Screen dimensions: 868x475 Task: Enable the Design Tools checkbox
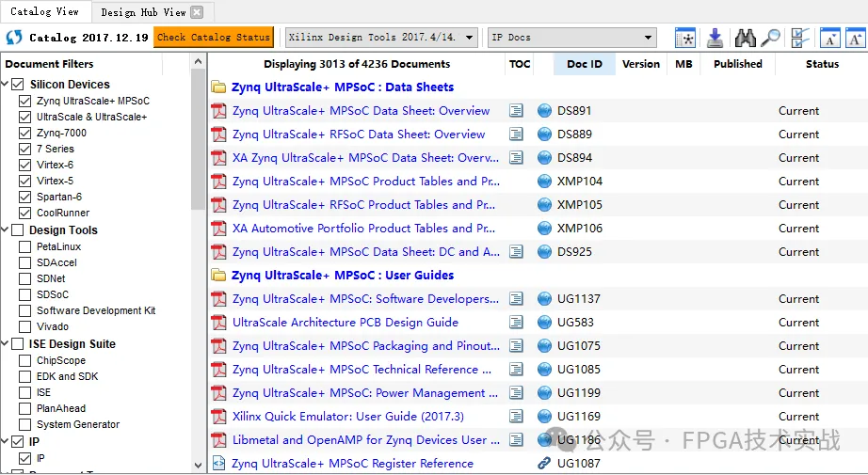coord(18,230)
